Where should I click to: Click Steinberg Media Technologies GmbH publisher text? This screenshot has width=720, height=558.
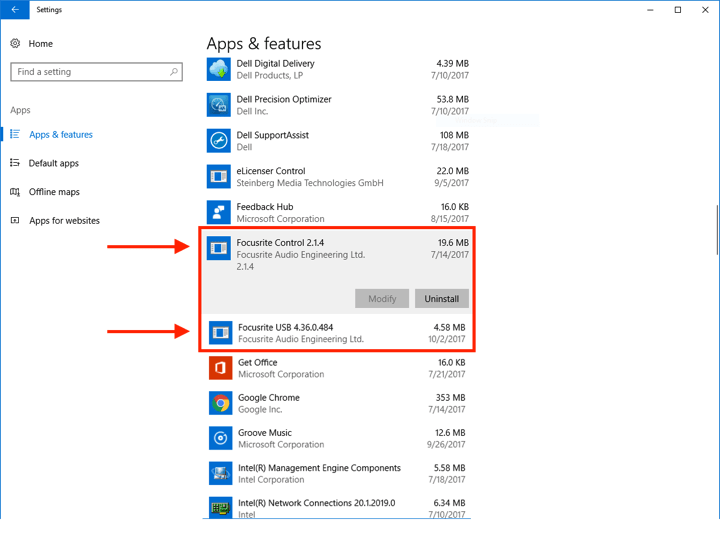(x=310, y=183)
